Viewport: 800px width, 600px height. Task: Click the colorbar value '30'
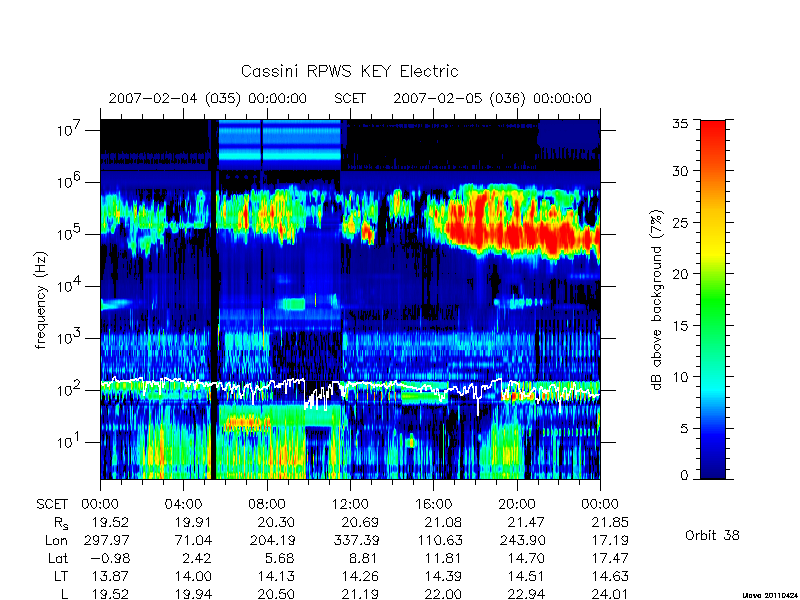[x=680, y=171]
